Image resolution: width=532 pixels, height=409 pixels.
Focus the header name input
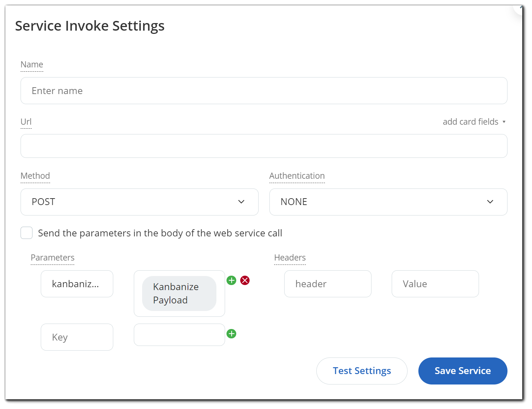pos(328,284)
